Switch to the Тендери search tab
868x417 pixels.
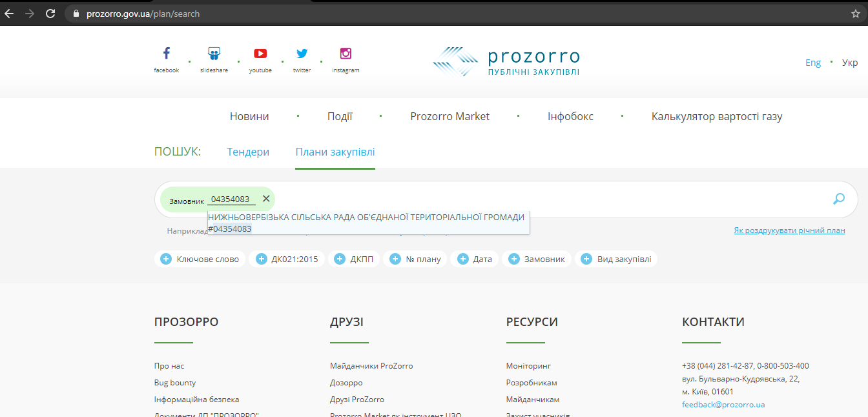(248, 152)
